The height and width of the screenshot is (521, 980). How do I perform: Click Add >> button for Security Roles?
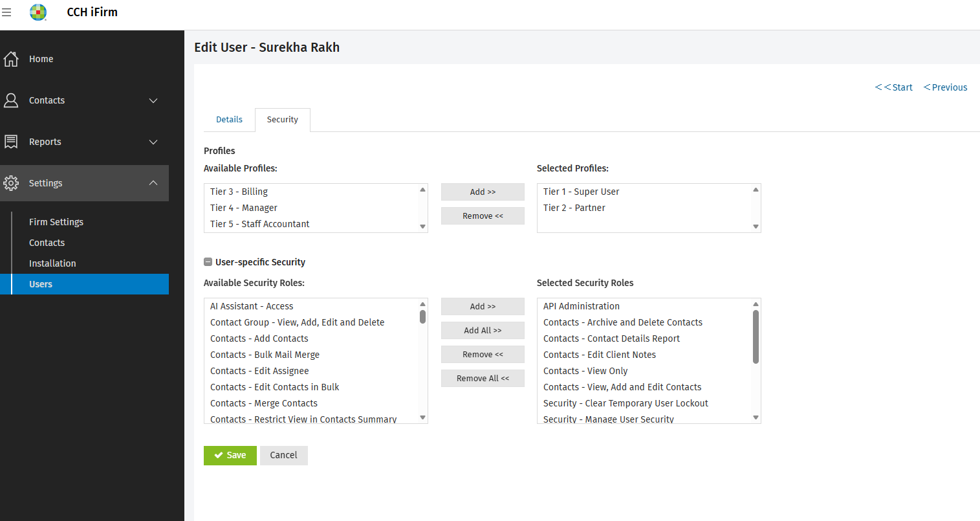coord(483,307)
